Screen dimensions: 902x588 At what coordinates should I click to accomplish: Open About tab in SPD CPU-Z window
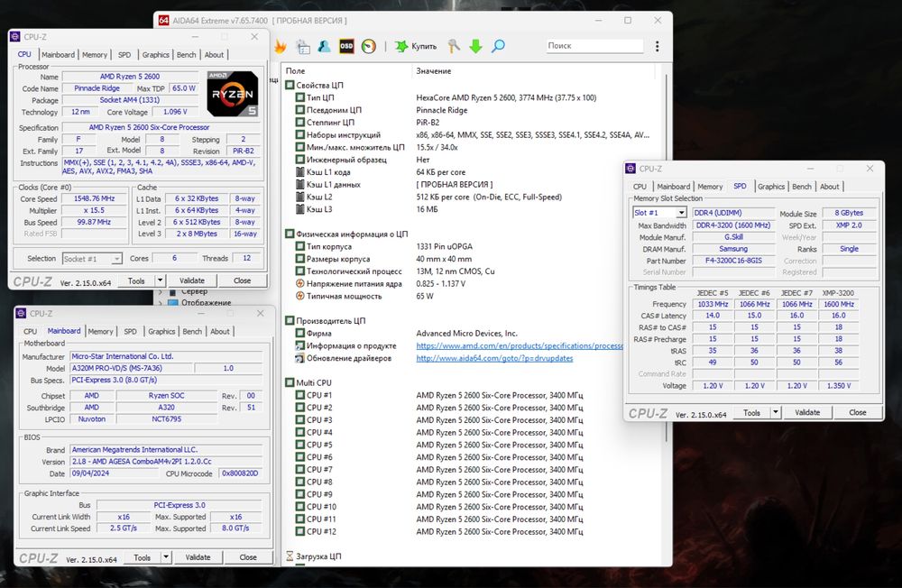[x=829, y=187]
